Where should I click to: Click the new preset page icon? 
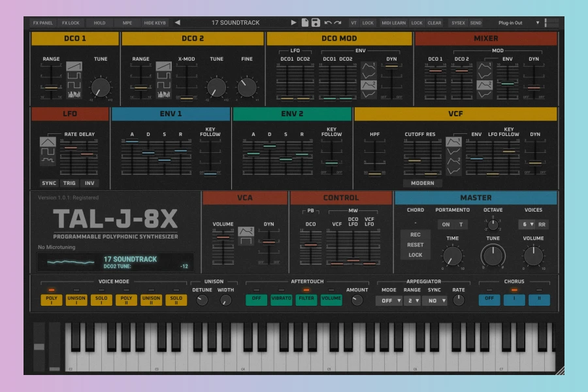point(304,23)
